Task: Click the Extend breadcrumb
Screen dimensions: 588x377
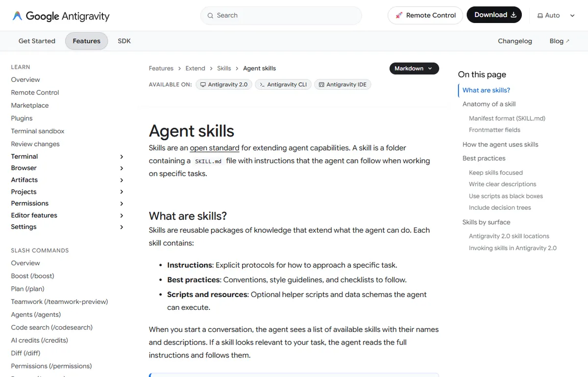Action: (x=196, y=69)
